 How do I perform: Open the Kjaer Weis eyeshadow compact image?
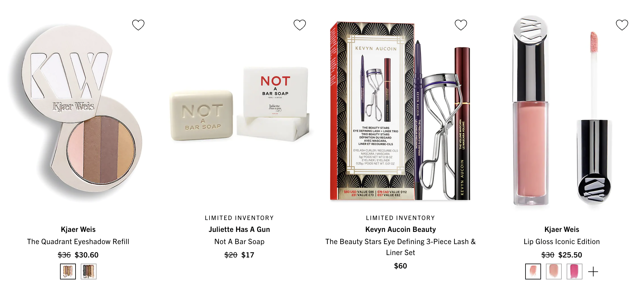tap(78, 111)
